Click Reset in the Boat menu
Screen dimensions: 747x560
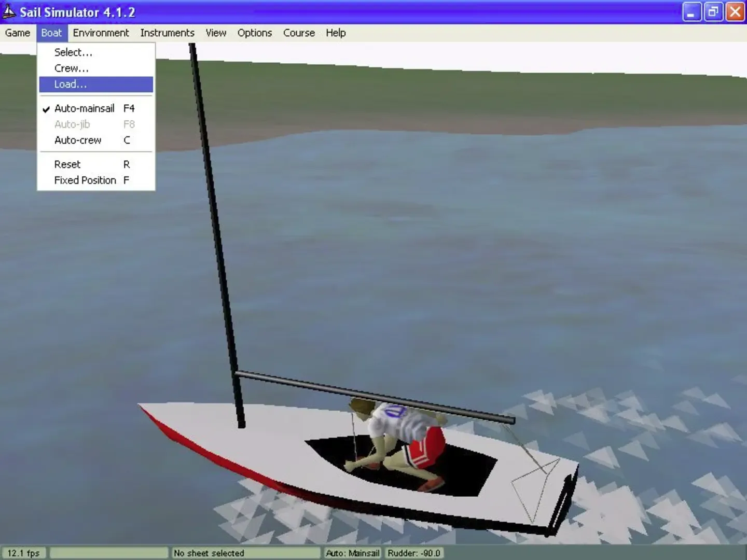coord(67,164)
